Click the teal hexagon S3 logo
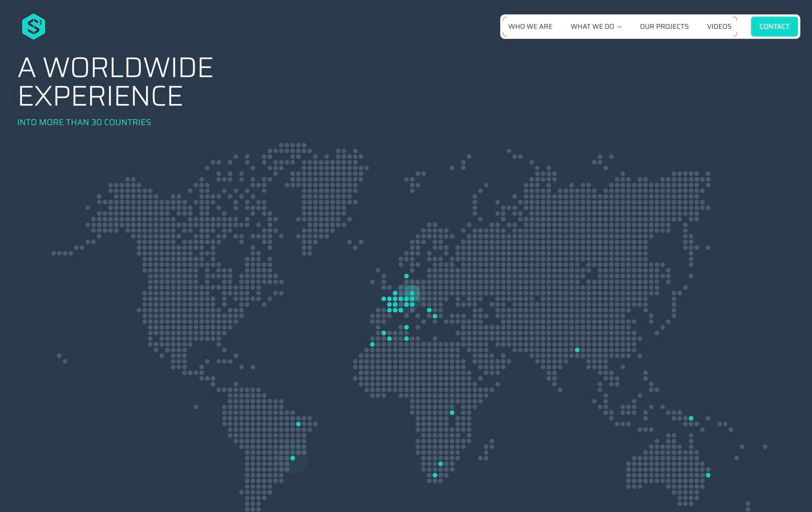Viewport: 812px width, 512px height. click(33, 26)
